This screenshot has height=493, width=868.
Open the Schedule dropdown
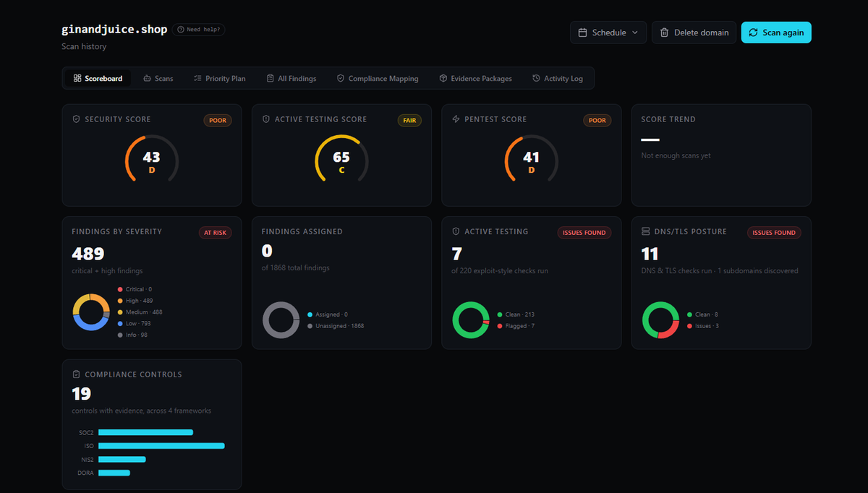(608, 33)
